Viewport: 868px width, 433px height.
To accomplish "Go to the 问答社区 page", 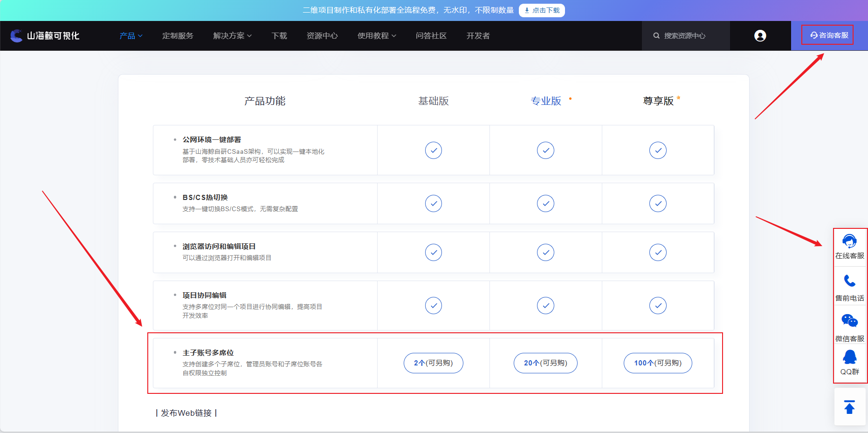I will 431,36.
